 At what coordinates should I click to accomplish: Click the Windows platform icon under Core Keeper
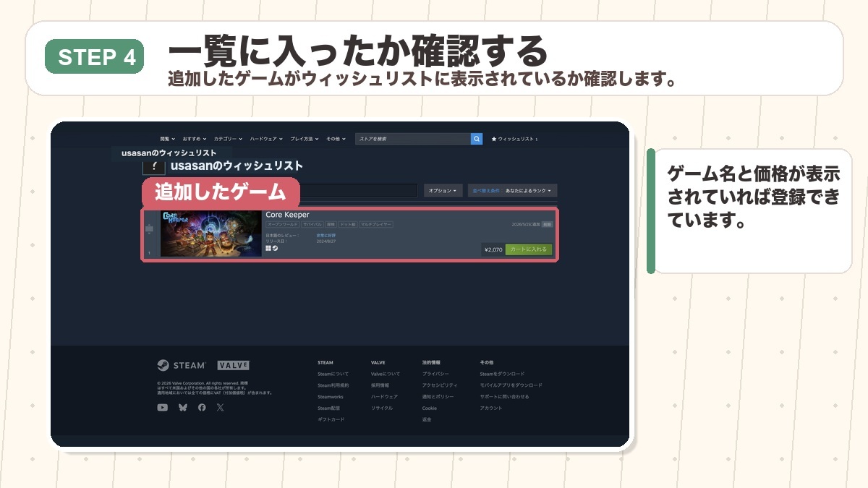268,248
